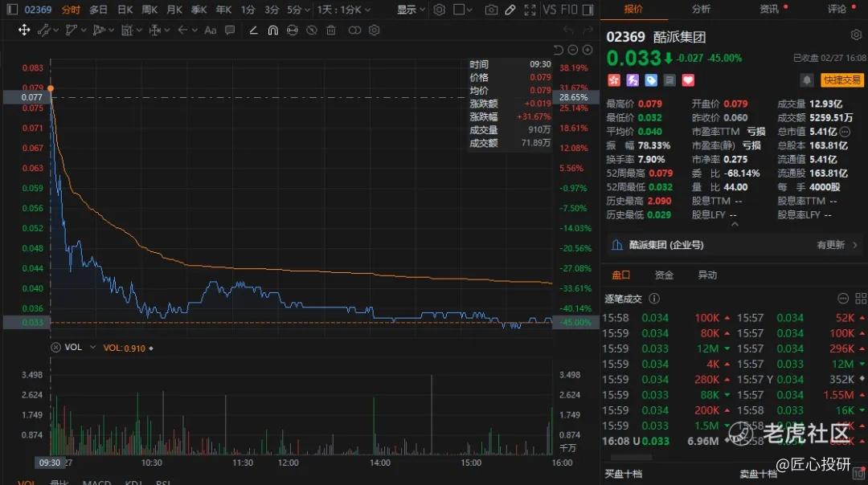The width and height of the screenshot is (868, 485).
Task: Set a price alert bell
Action: tap(807, 80)
